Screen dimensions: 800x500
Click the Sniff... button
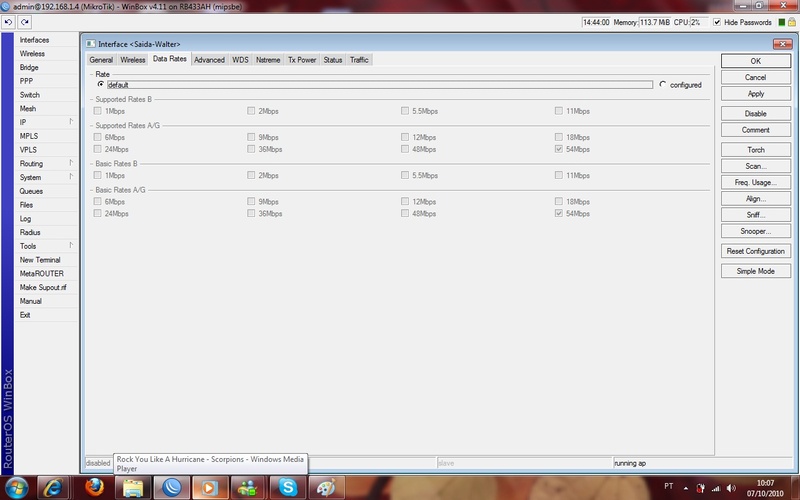[x=756, y=215]
